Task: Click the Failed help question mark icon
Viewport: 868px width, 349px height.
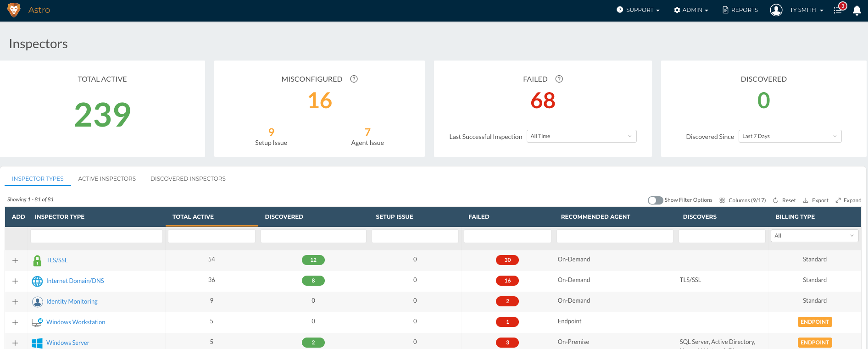Action: pyautogui.click(x=559, y=79)
